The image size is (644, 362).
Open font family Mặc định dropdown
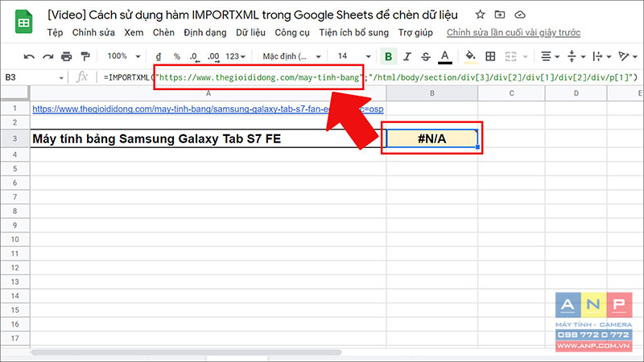tap(291, 56)
